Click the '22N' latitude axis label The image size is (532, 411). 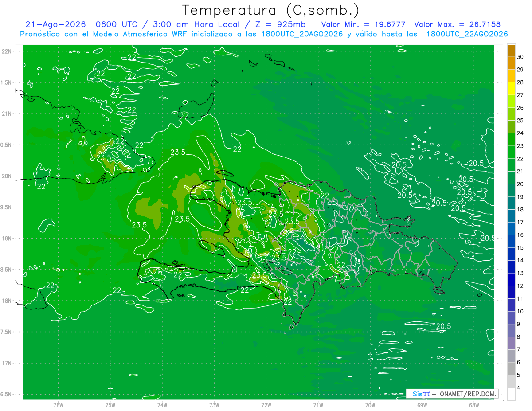8,51
